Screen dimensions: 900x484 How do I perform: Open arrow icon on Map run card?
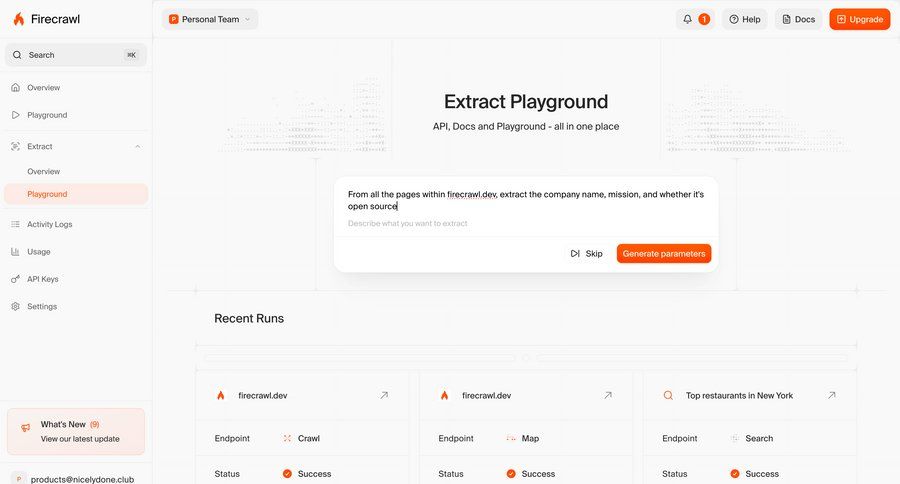coord(608,395)
